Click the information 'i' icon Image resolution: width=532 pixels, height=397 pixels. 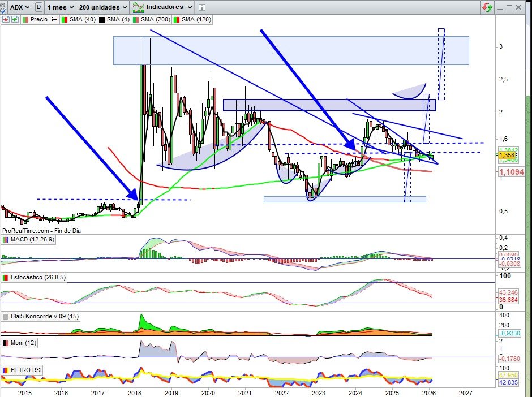pos(201,7)
